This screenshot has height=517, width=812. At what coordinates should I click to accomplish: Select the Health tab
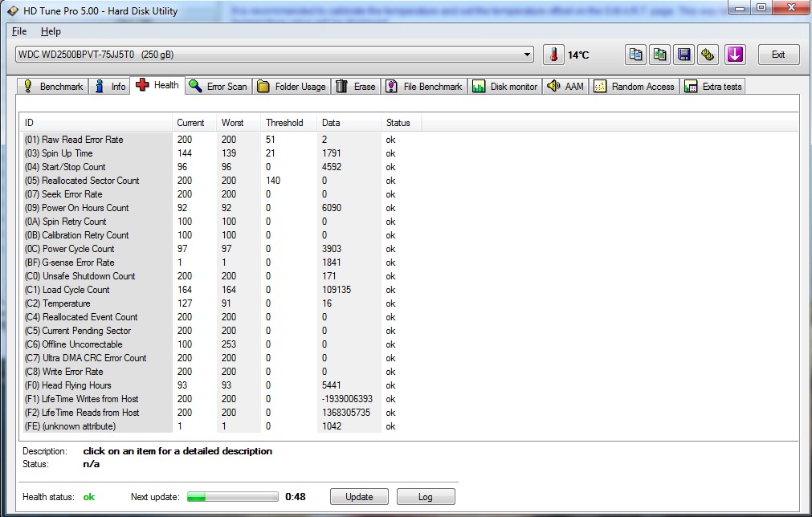tap(157, 85)
